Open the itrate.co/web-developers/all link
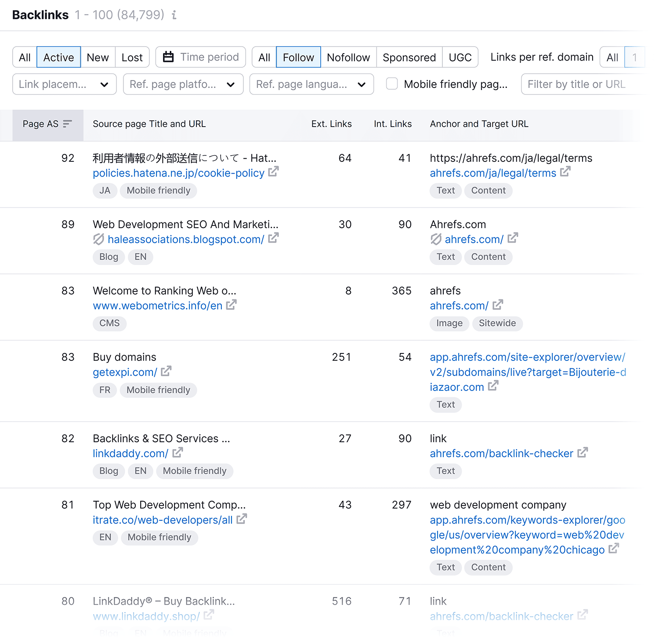 pyautogui.click(x=163, y=520)
